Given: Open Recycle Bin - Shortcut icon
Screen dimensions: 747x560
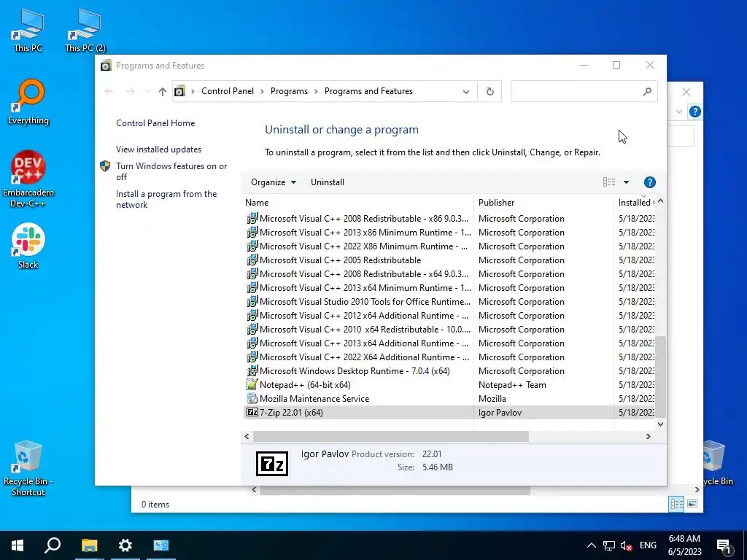Looking at the screenshot, I should coord(28,469).
